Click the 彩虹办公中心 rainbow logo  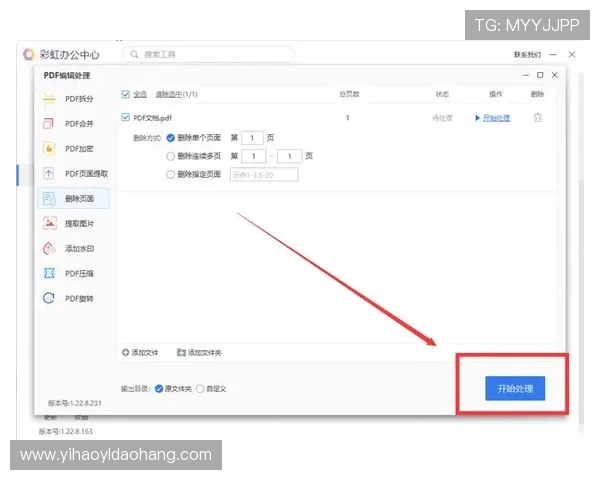point(29,54)
